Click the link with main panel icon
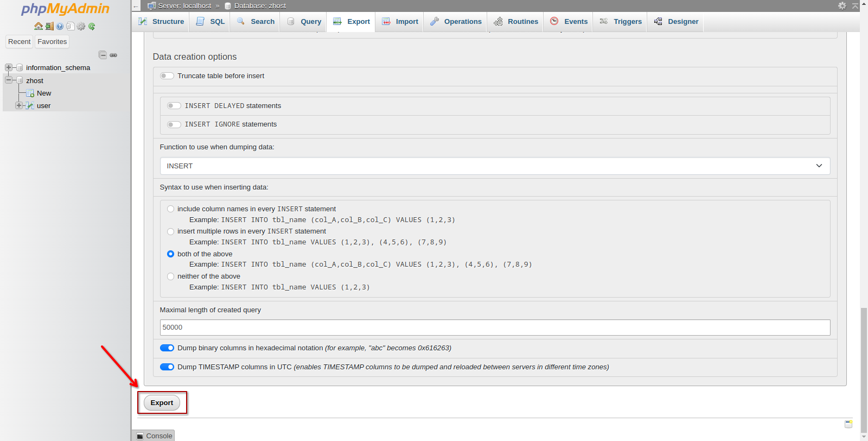Image resolution: width=868 pixels, height=441 pixels. [x=113, y=55]
